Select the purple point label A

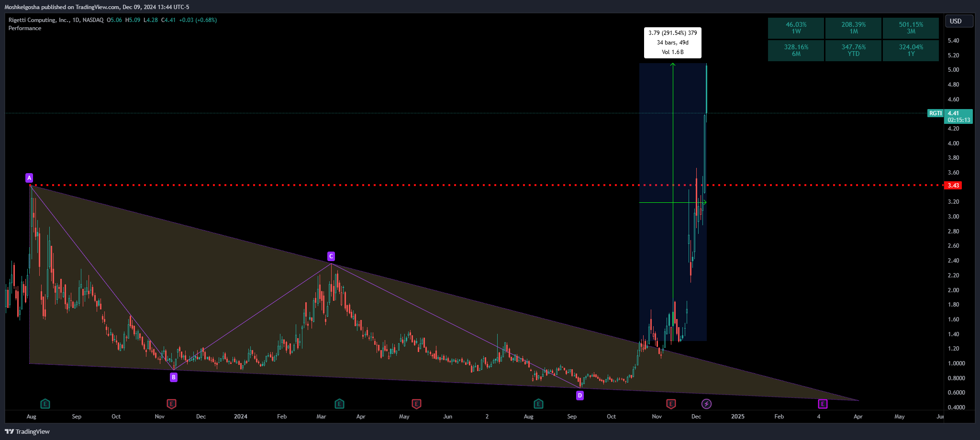click(x=29, y=178)
